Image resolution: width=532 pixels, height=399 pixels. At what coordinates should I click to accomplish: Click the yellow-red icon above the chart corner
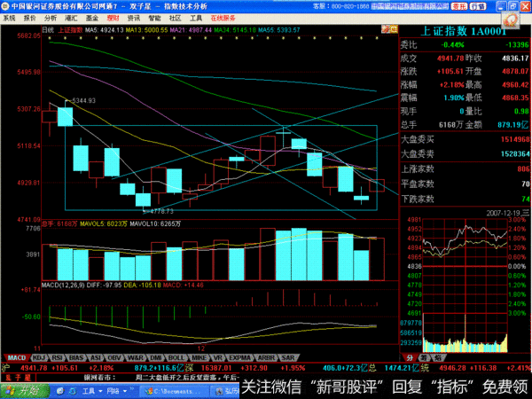click(393, 29)
